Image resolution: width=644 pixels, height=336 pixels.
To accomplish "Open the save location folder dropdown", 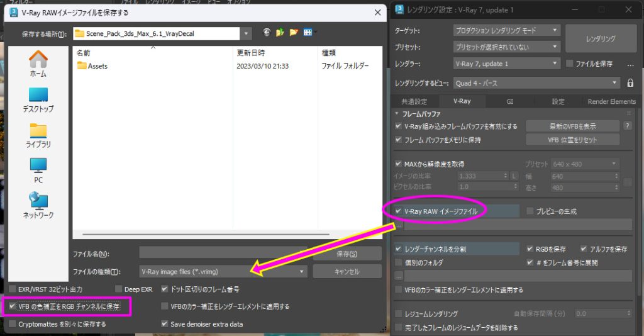I will (x=246, y=34).
